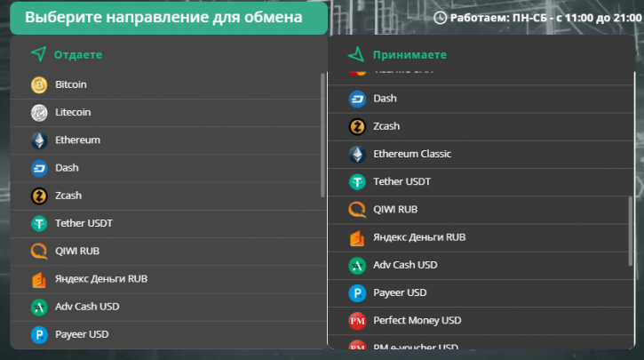The width and height of the screenshot is (644, 360).
Task: Select Bitcoin text in Отдаете column
Action: tap(71, 84)
